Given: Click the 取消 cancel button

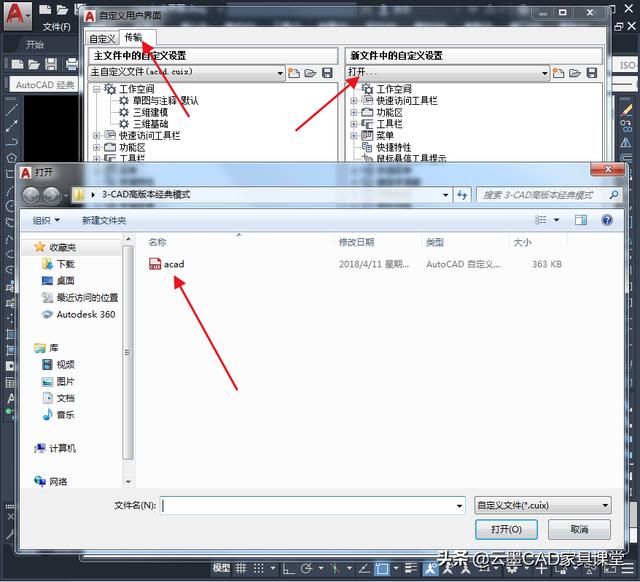Looking at the screenshot, I should [x=579, y=529].
